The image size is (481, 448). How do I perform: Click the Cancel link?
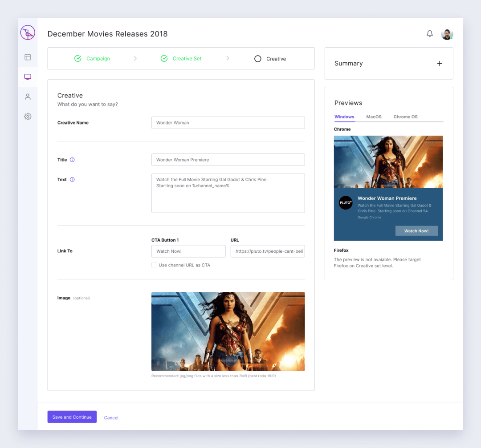(x=111, y=418)
